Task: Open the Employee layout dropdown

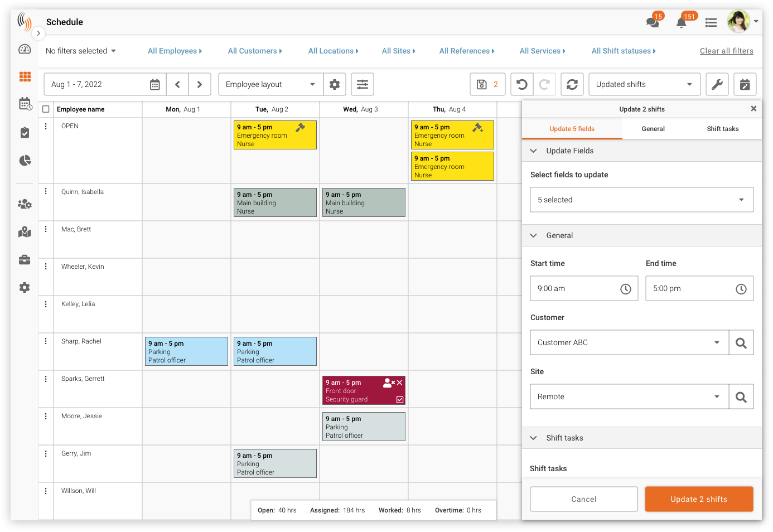Action: tap(270, 84)
